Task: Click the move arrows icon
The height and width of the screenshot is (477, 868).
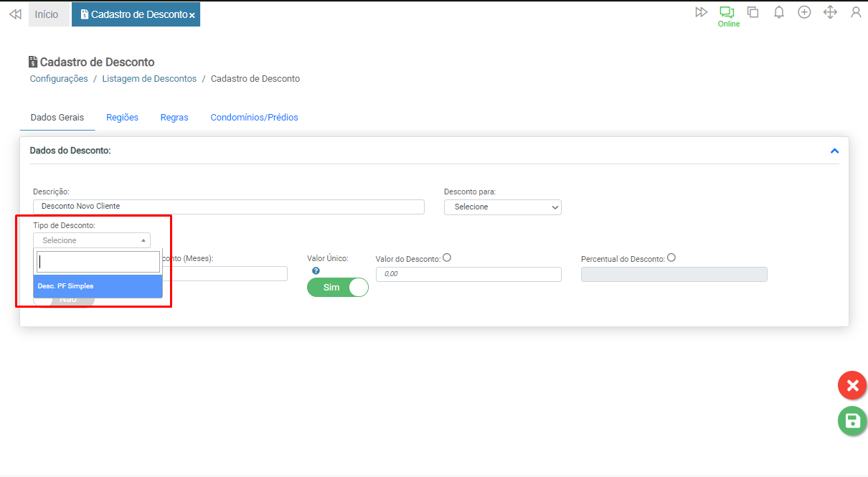Action: click(830, 12)
